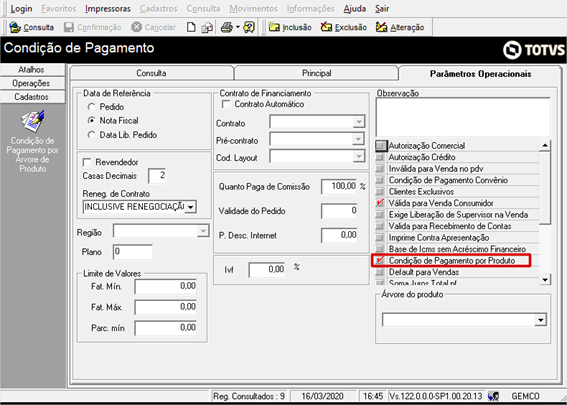The width and height of the screenshot is (567, 405).
Task: Toggle Autorização Comercial checkbox
Action: pyautogui.click(x=380, y=146)
